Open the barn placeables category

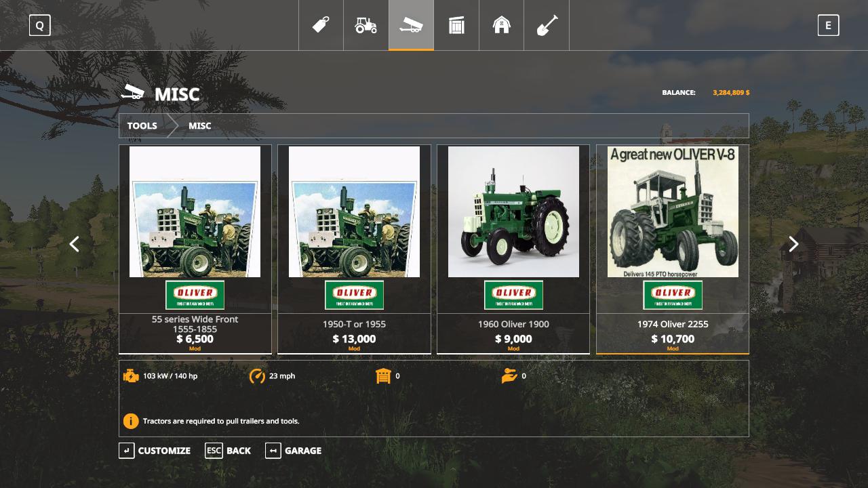click(501, 25)
